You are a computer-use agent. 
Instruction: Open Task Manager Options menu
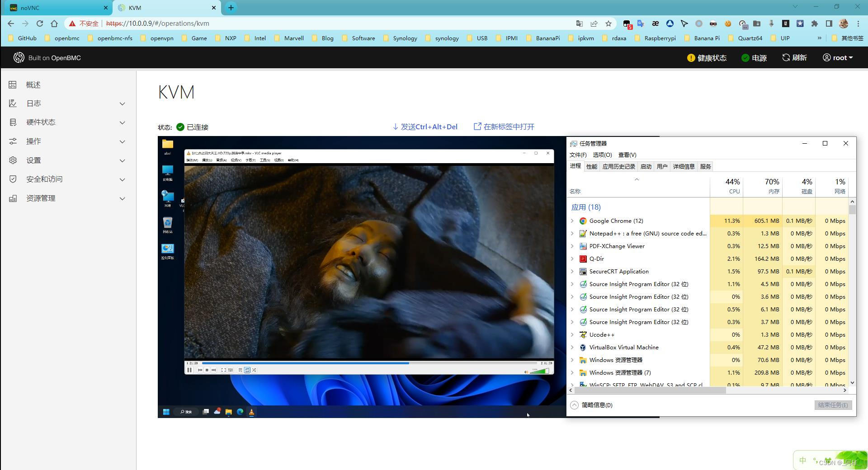tap(602, 155)
